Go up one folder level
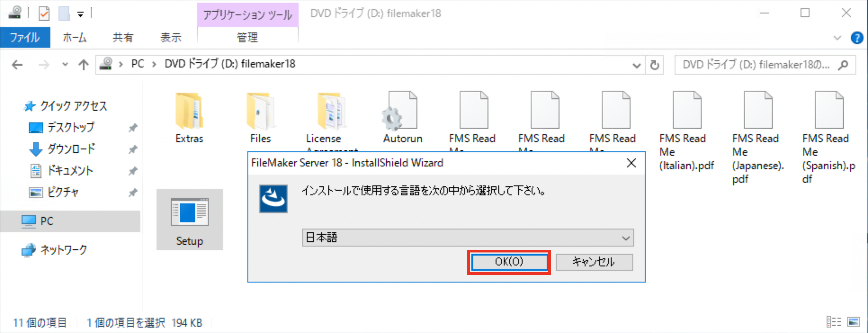 (83, 65)
